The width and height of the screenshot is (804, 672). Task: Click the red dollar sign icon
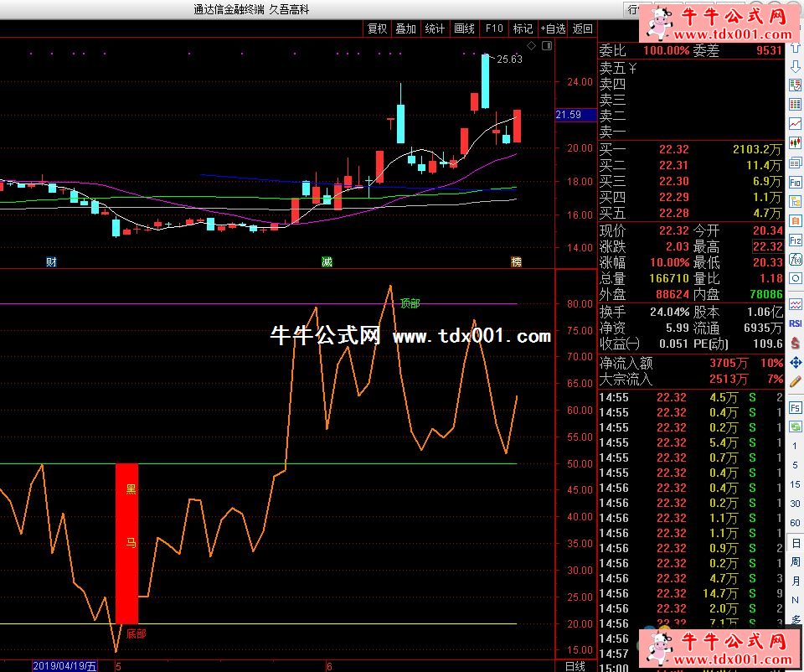pyautogui.click(x=796, y=344)
